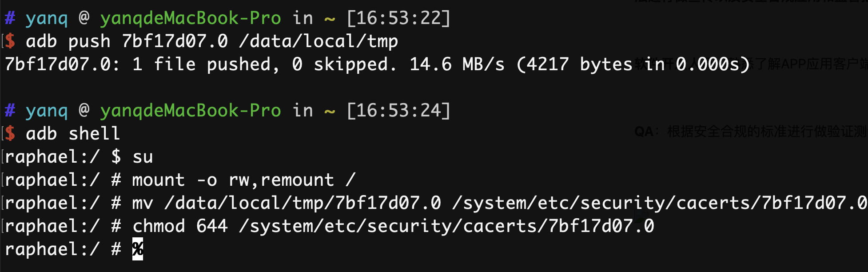Click the blue # on the first prompt line

[x=10, y=18]
